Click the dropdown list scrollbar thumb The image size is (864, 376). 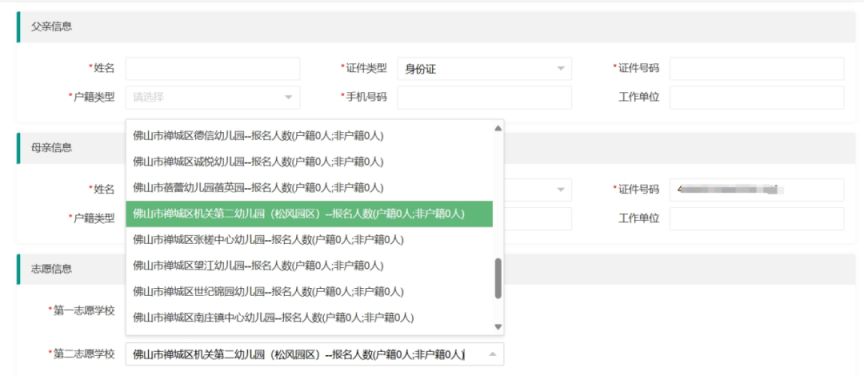click(x=498, y=278)
